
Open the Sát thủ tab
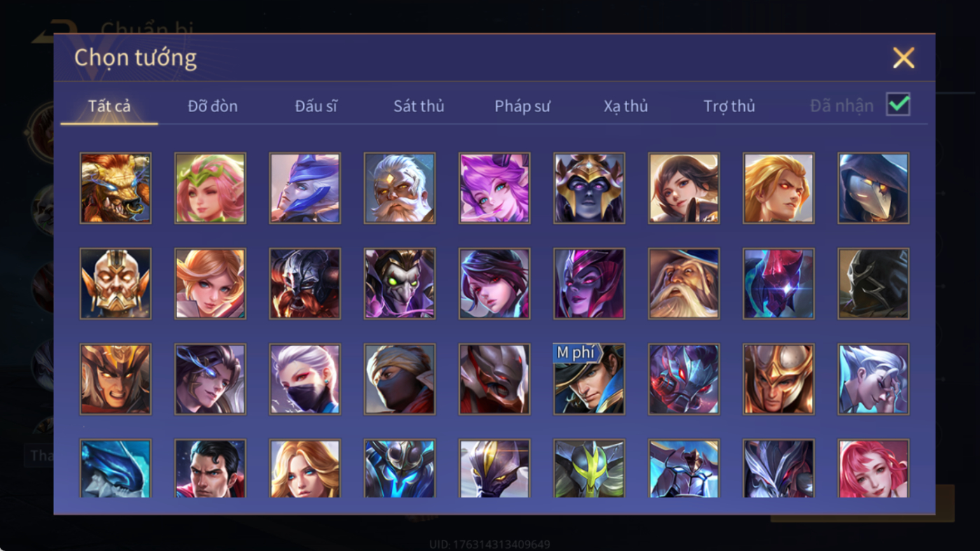pyautogui.click(x=419, y=106)
